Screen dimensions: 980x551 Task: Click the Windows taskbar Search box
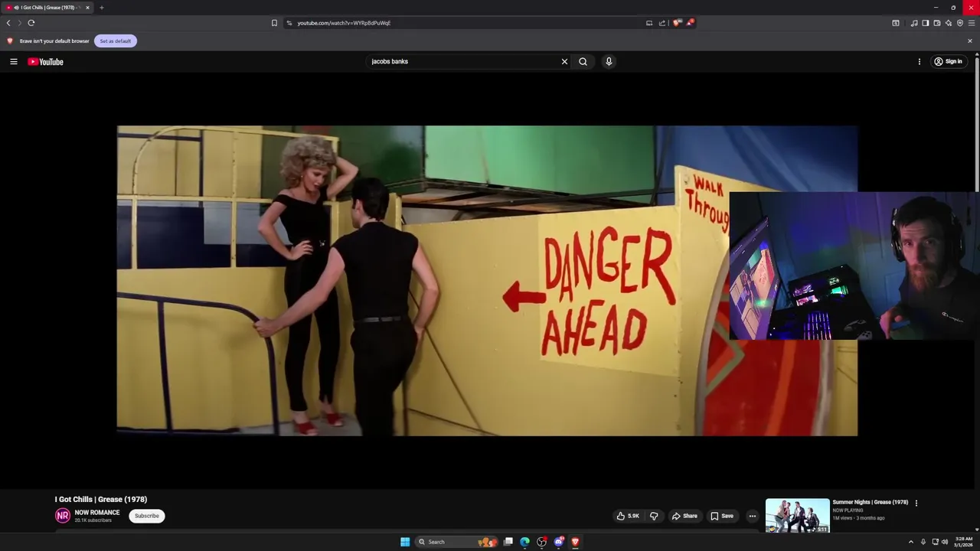456,542
